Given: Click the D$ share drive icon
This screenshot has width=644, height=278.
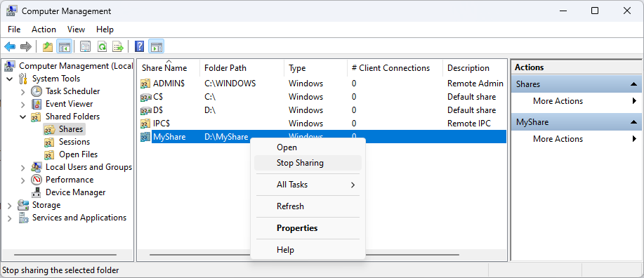Looking at the screenshot, I should (x=145, y=110).
